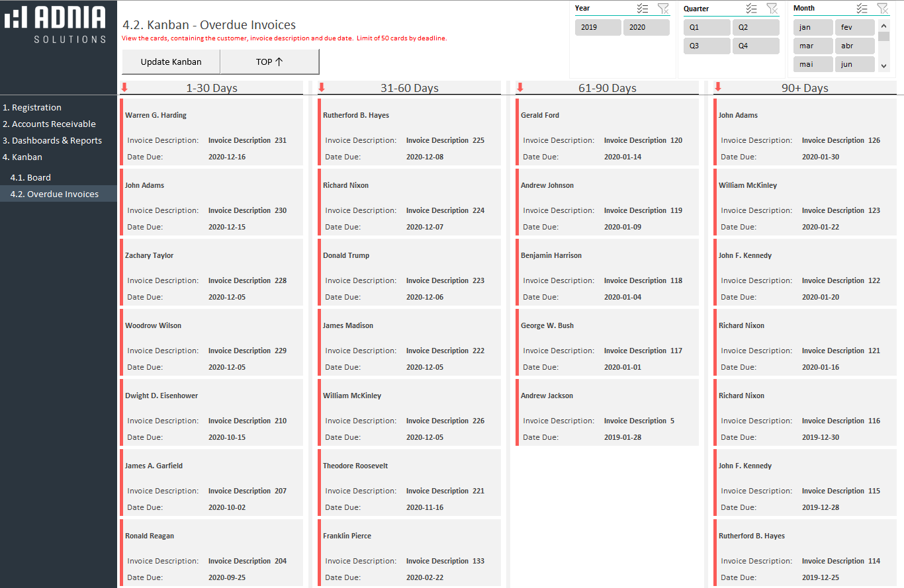Click the TOP arrow button
The width and height of the screenshot is (904, 588).
click(x=269, y=62)
